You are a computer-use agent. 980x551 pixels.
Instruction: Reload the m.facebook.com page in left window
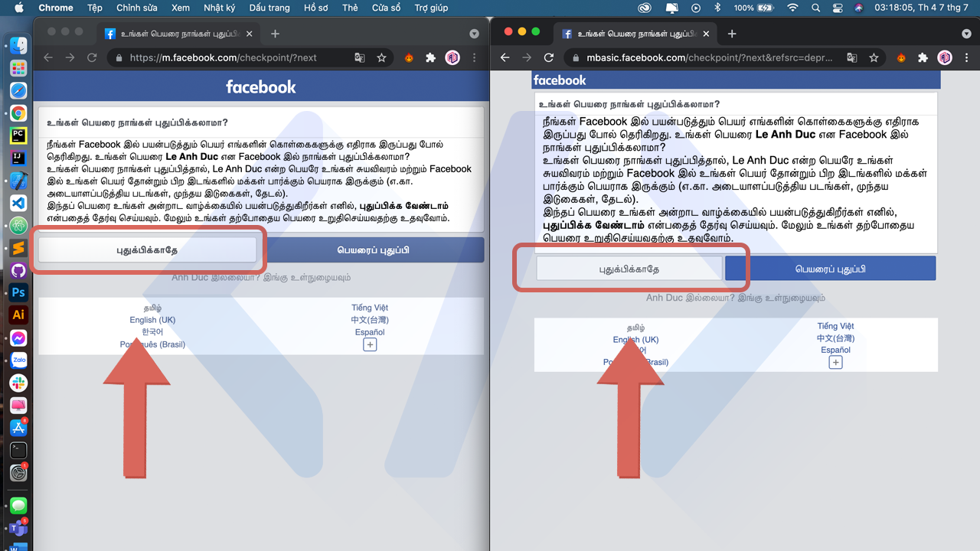[92, 57]
